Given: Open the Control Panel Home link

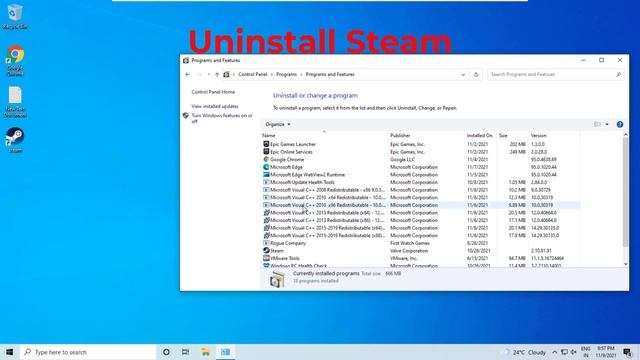Looking at the screenshot, I should coord(213,92).
